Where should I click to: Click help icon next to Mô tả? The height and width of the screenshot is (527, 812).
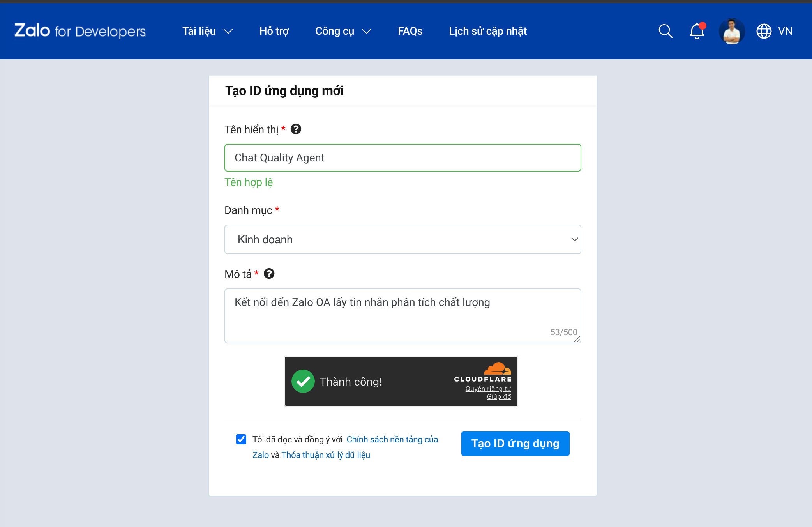269,274
